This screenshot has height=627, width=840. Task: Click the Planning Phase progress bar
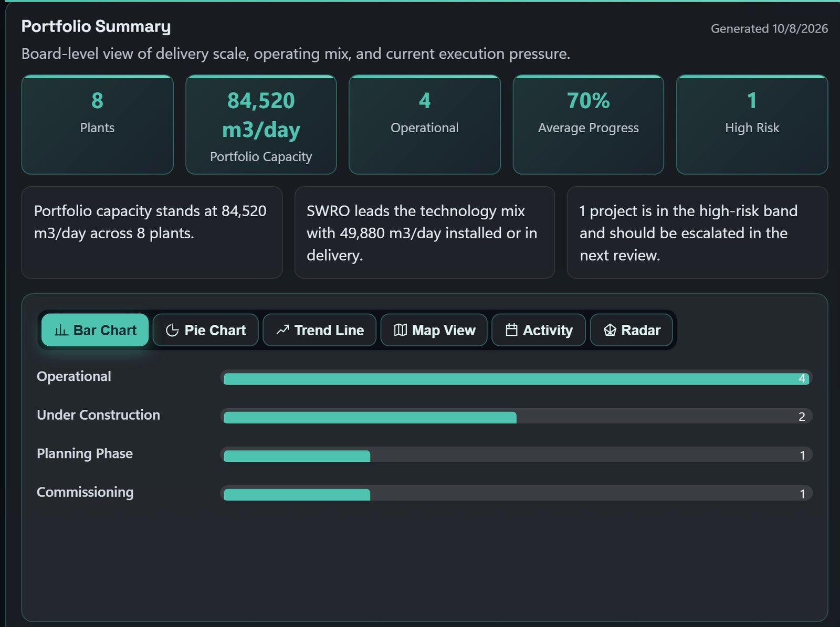tap(517, 455)
